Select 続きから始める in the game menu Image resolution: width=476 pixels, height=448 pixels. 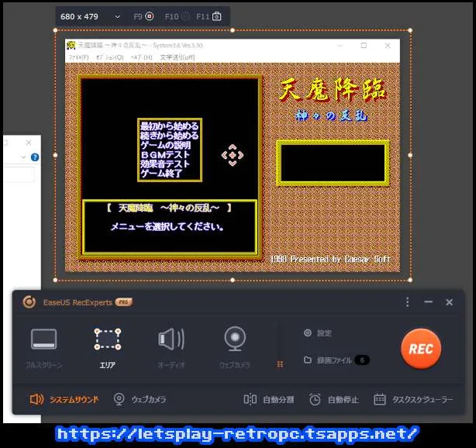pos(170,136)
